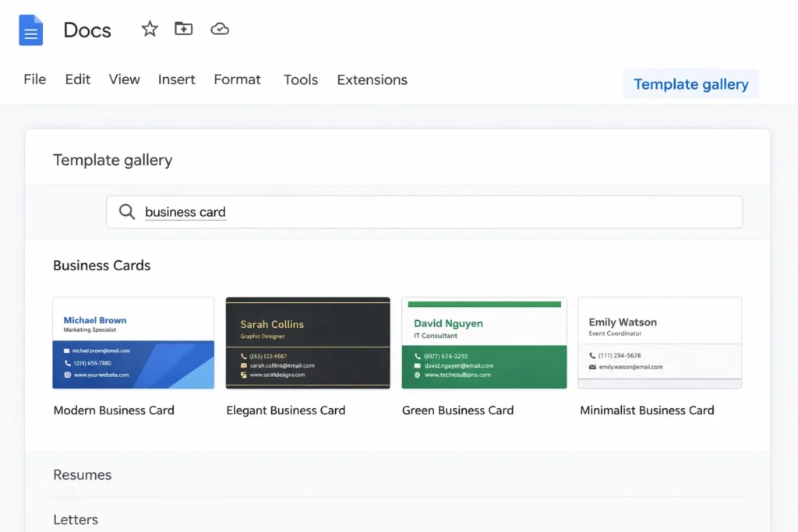This screenshot has height=532, width=798.
Task: Expand the Resumes section
Action: (82, 475)
